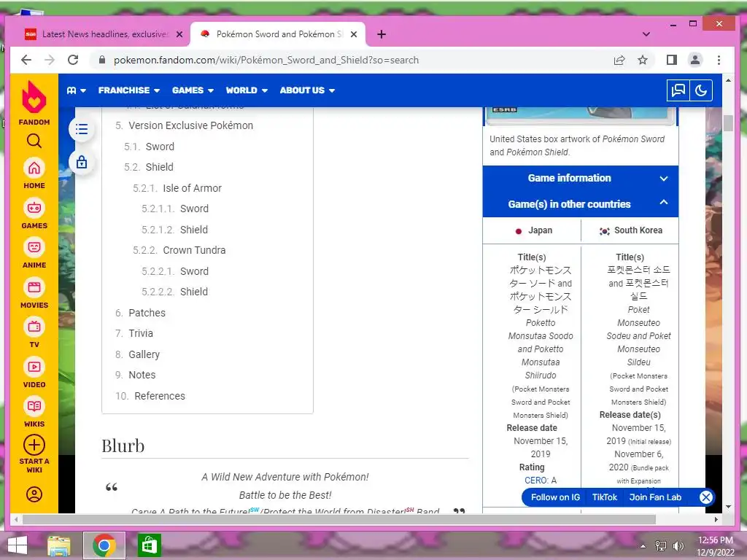Jump to Crown Tundra contents entry

click(x=194, y=250)
